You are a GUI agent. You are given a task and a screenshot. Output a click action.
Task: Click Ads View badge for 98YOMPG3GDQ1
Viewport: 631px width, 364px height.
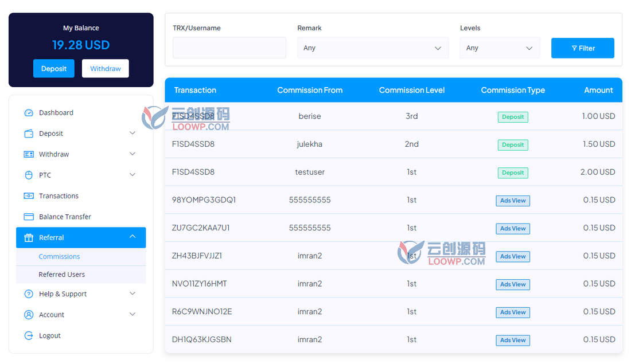[x=513, y=201]
